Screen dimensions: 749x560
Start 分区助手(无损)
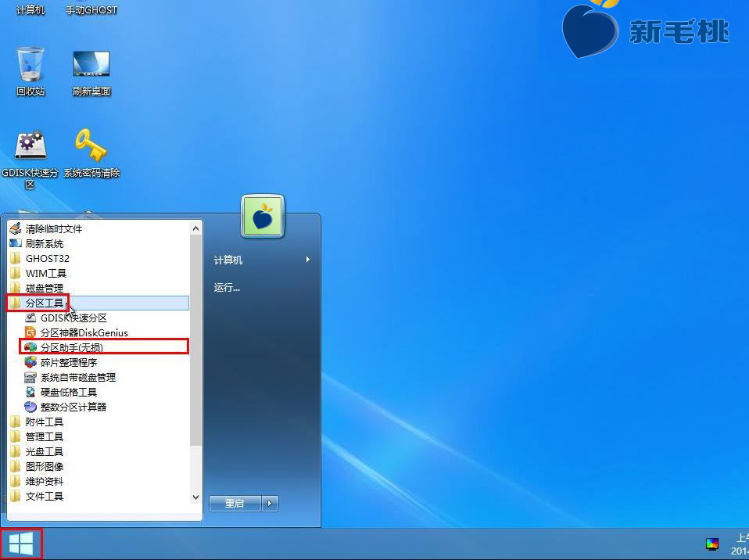click(x=105, y=347)
